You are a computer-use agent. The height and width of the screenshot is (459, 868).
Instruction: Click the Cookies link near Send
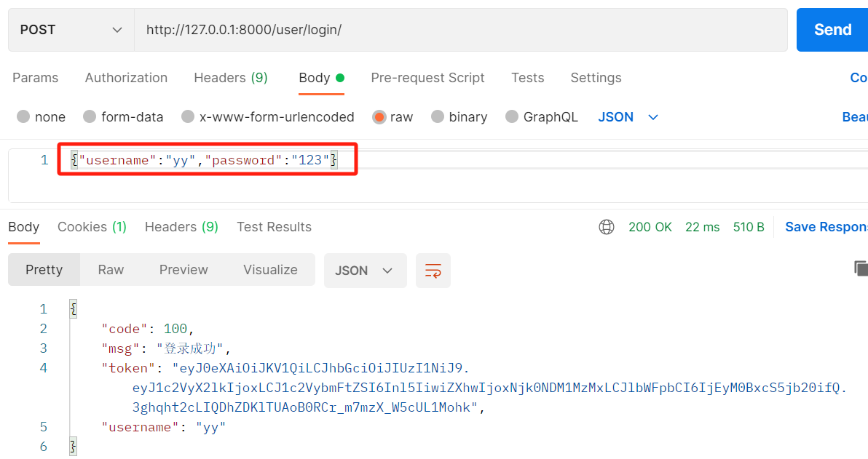(859, 78)
